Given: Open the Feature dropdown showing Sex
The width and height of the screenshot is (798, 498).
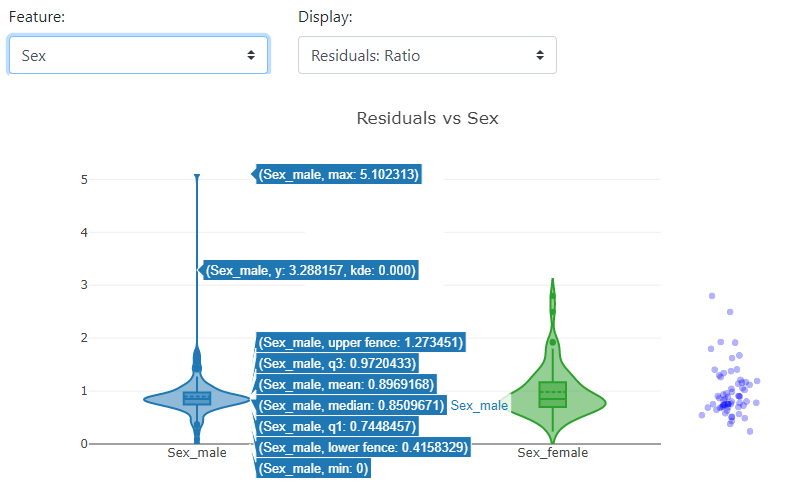Looking at the screenshot, I should pos(138,56).
